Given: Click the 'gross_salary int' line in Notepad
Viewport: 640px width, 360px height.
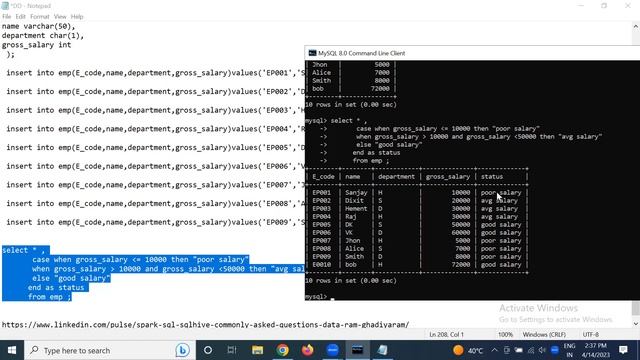Looking at the screenshot, I should pos(36,45).
